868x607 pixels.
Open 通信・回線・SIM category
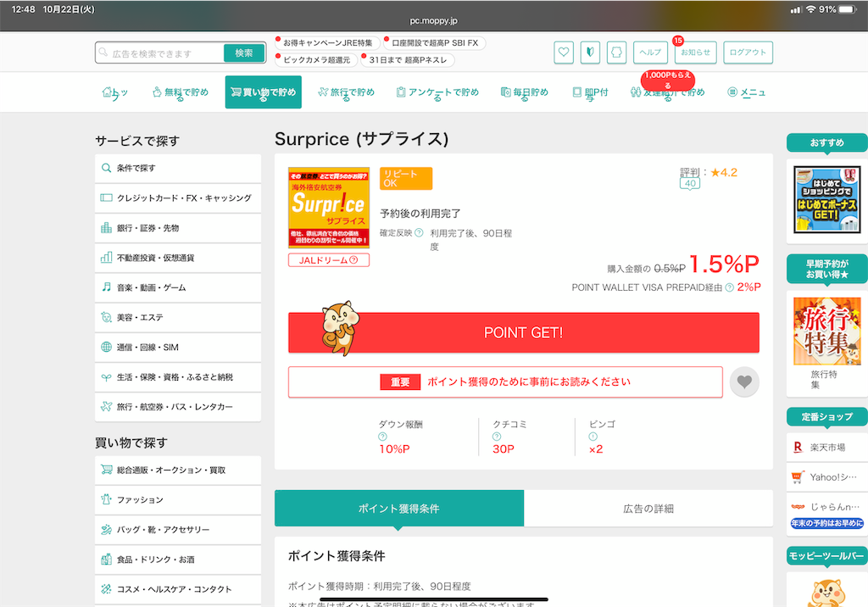(178, 348)
